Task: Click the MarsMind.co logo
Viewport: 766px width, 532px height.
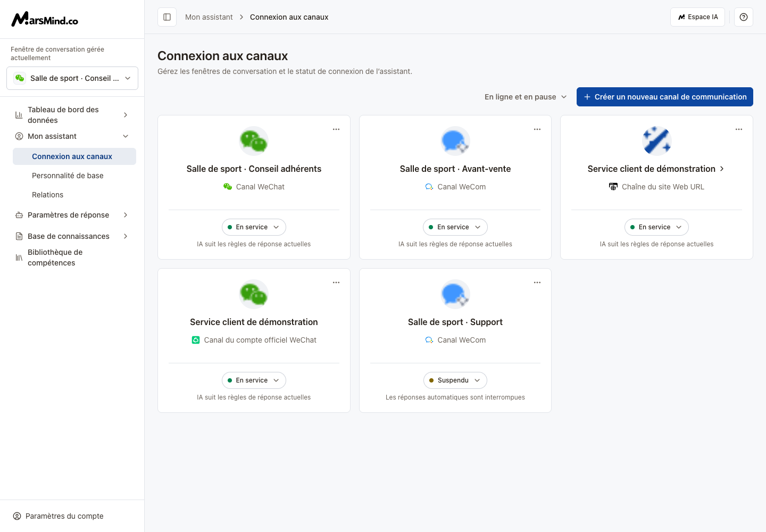Action: 45,19
